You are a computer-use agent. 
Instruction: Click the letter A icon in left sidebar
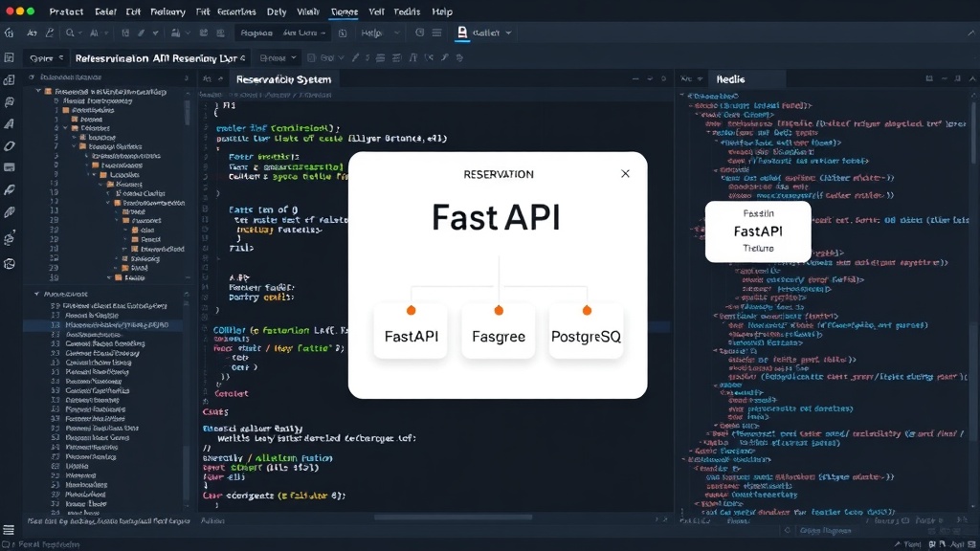click(x=9, y=123)
